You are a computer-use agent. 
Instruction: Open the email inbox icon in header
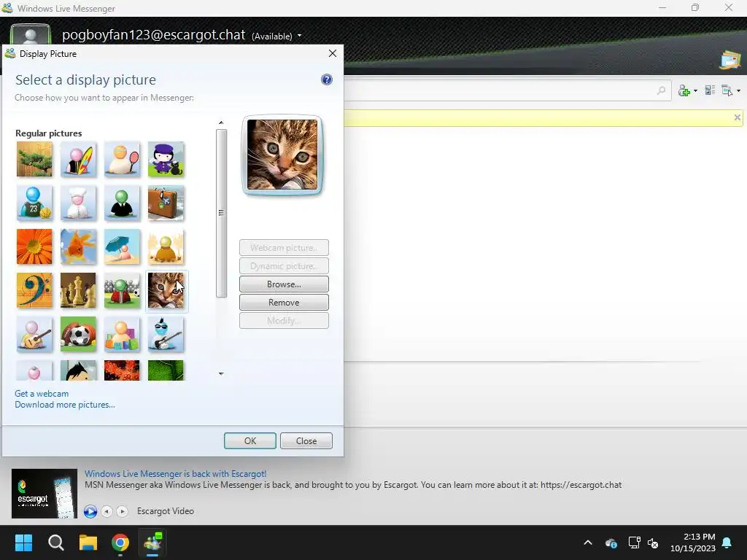click(x=729, y=60)
